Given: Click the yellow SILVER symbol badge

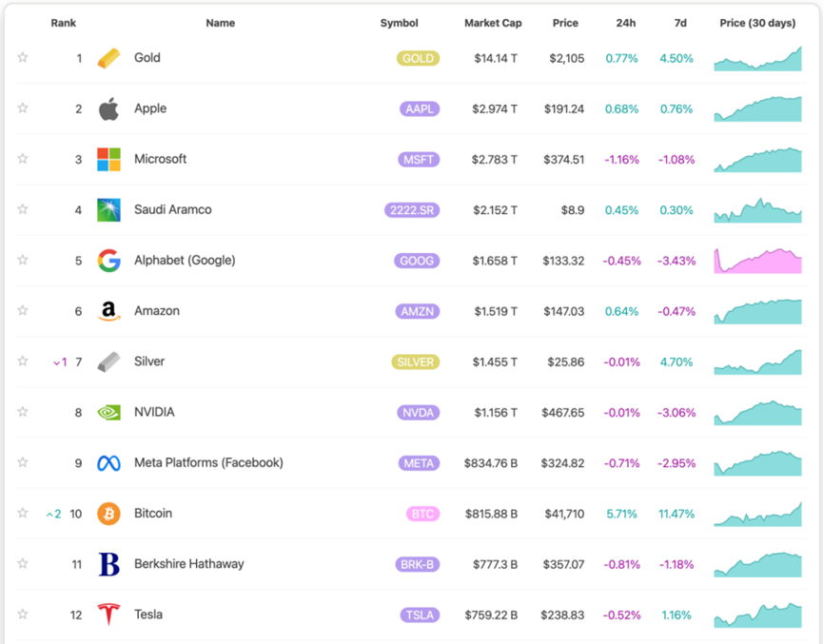Looking at the screenshot, I should pyautogui.click(x=416, y=362).
